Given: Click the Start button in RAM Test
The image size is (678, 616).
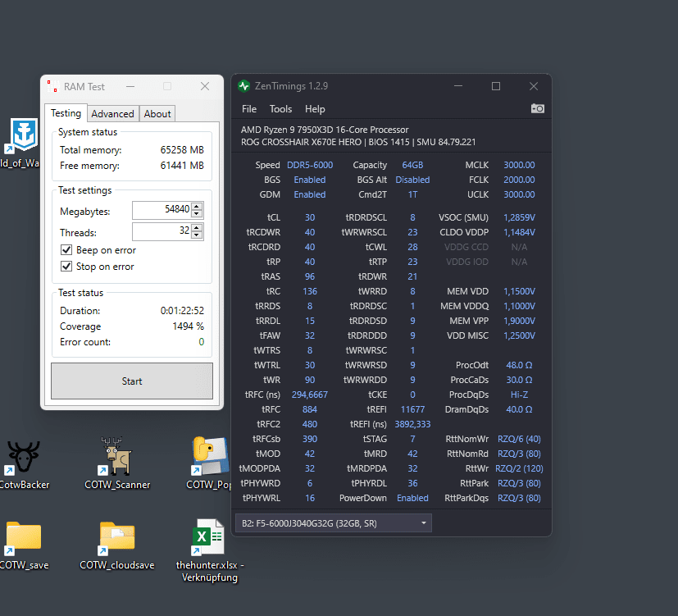Looking at the screenshot, I should coord(132,381).
